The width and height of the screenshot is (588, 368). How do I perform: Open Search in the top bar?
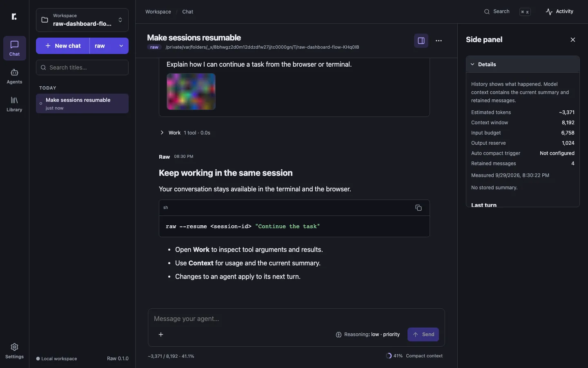507,11
